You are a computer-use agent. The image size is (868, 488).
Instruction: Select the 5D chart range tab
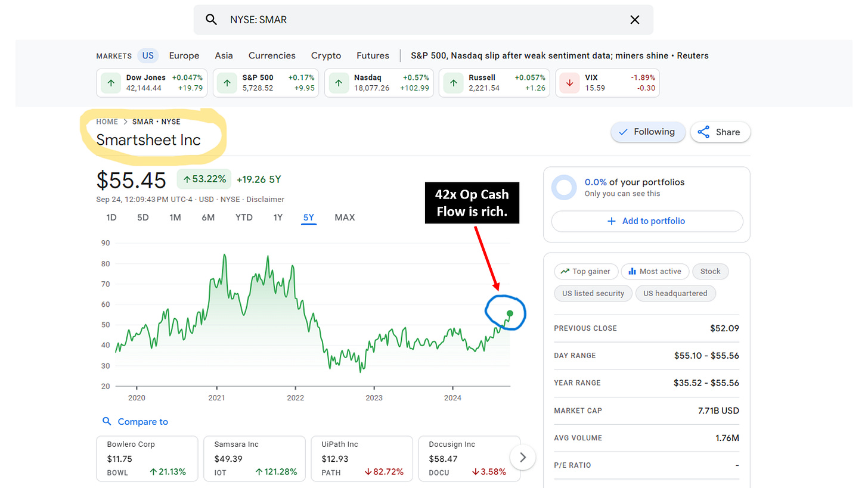[x=143, y=217]
